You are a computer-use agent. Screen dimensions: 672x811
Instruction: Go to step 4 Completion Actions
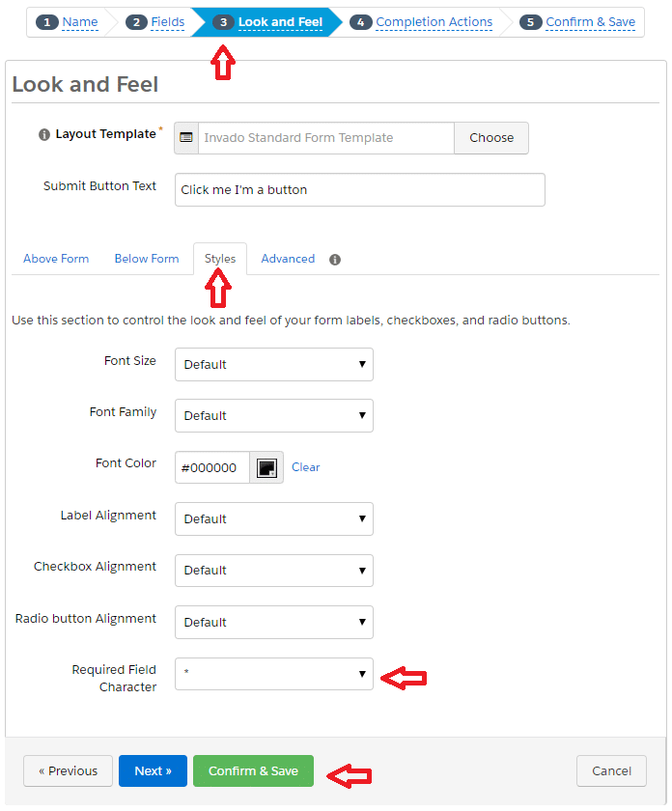[x=421, y=22]
